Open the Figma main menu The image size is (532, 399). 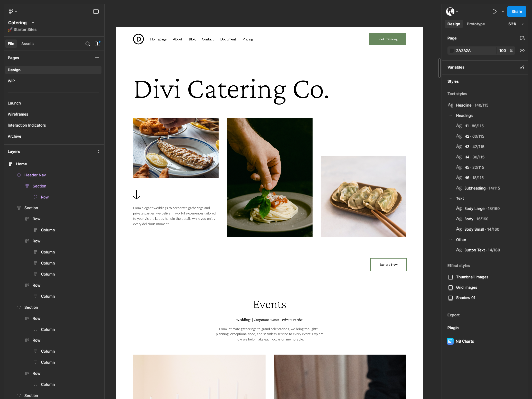tap(11, 11)
